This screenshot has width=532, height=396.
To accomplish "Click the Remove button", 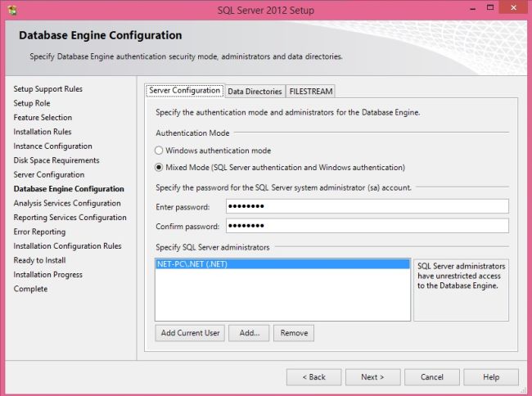I will tap(294, 333).
